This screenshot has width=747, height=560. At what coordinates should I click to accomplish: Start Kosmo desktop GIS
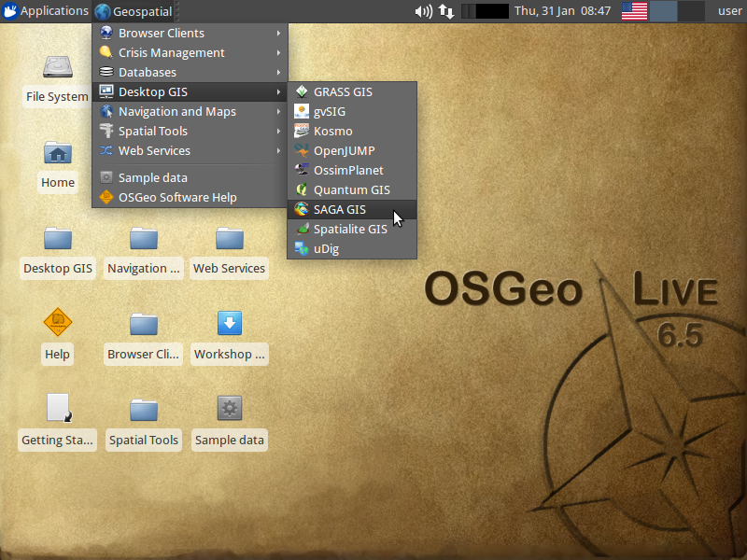point(352,131)
